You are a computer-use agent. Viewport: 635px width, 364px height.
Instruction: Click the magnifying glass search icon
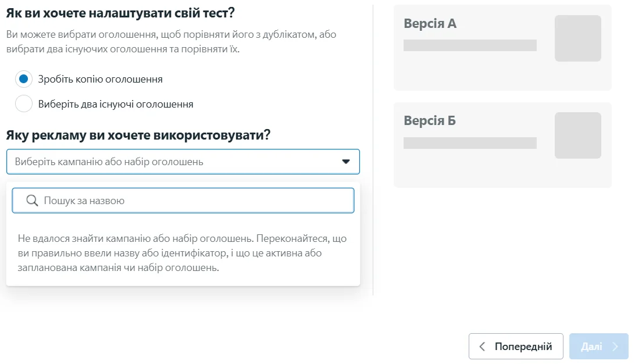[x=32, y=200]
